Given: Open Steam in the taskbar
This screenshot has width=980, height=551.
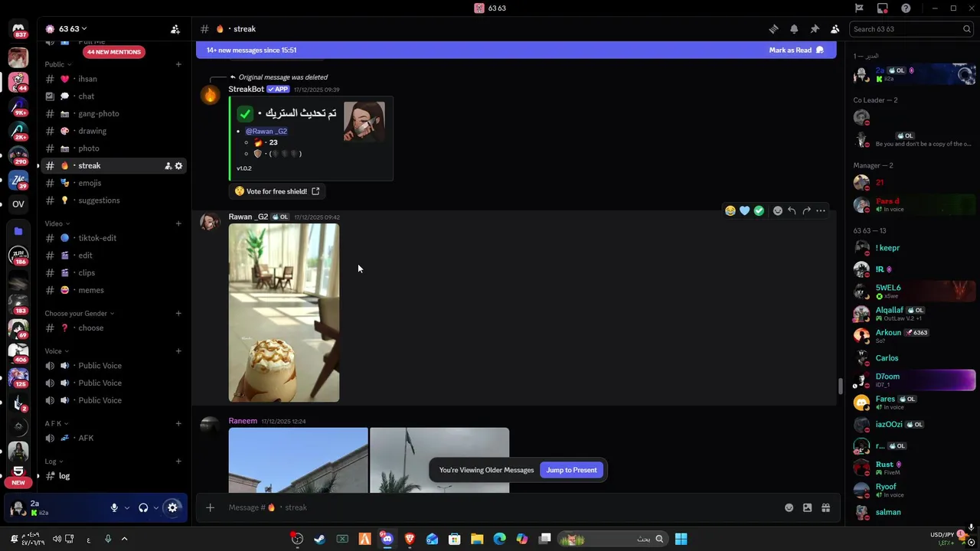Looking at the screenshot, I should (x=319, y=539).
